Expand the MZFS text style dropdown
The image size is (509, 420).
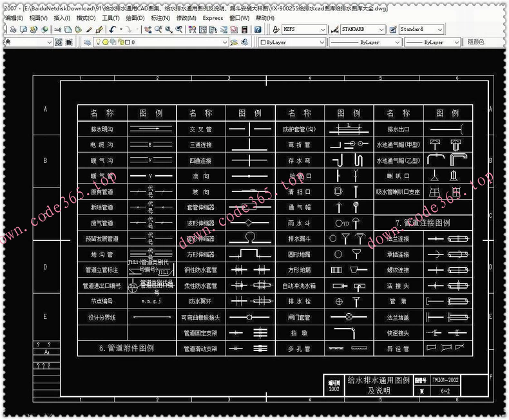click(x=323, y=30)
